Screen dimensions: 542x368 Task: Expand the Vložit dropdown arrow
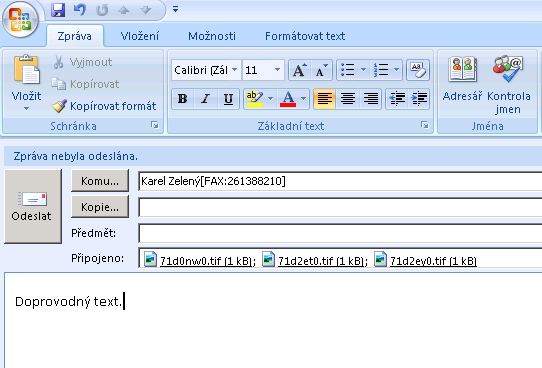27,108
